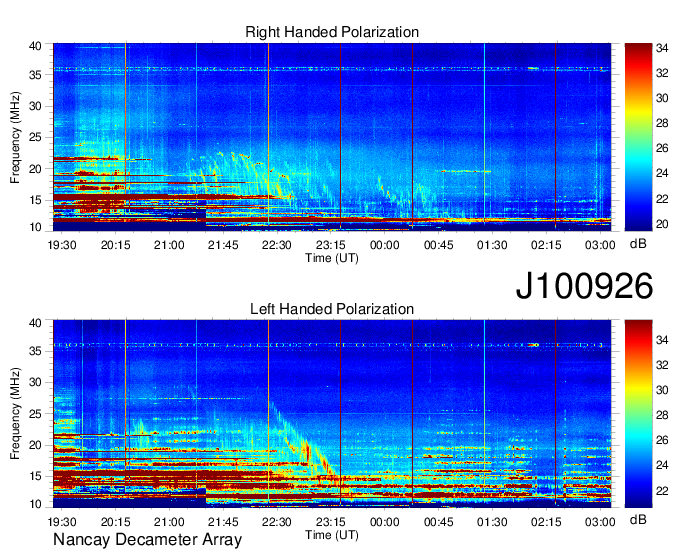The width and height of the screenshot is (680, 552).
Task: Click Frequency (MHz) axis label of lower plot
Action: click(15, 414)
